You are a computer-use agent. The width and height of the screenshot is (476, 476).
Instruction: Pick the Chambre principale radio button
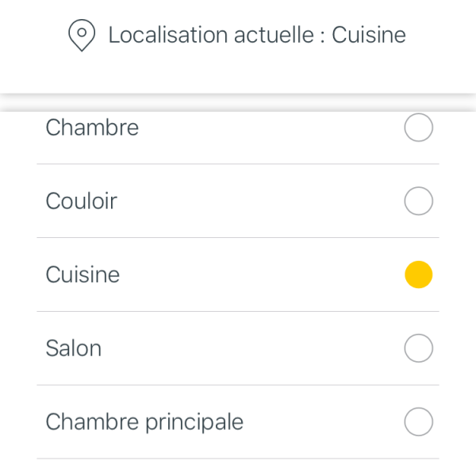click(418, 422)
